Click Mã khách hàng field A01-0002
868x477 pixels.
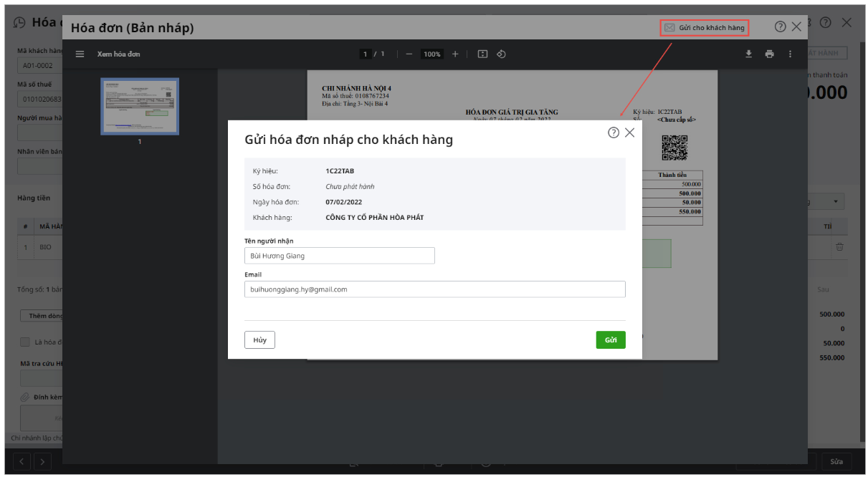click(40, 65)
